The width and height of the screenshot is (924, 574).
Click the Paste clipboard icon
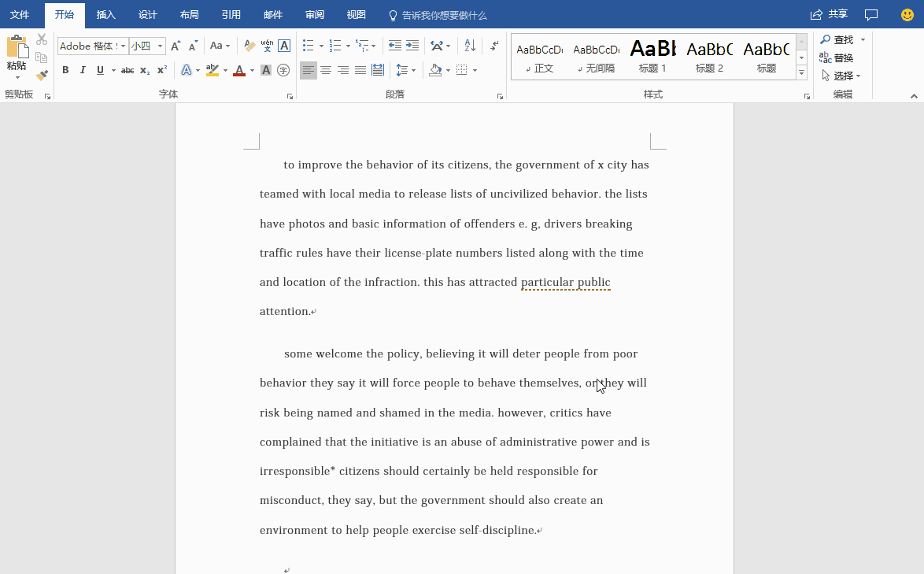click(x=17, y=47)
